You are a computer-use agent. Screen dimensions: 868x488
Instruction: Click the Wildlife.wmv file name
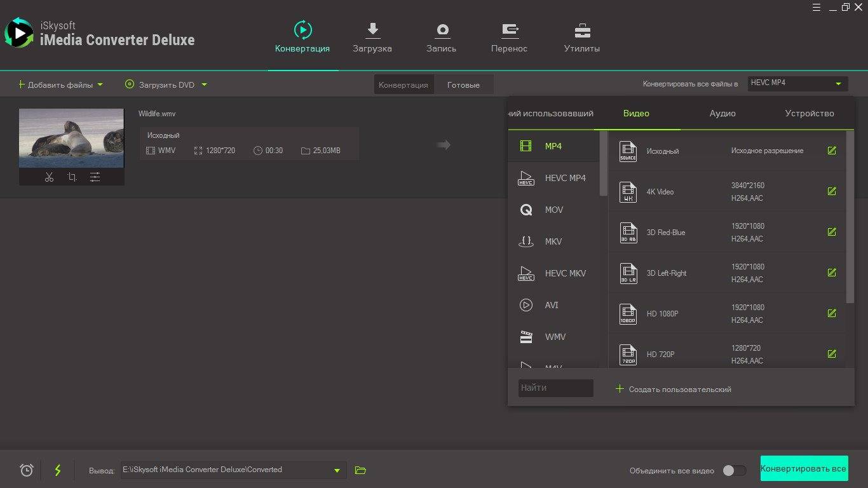click(x=157, y=114)
